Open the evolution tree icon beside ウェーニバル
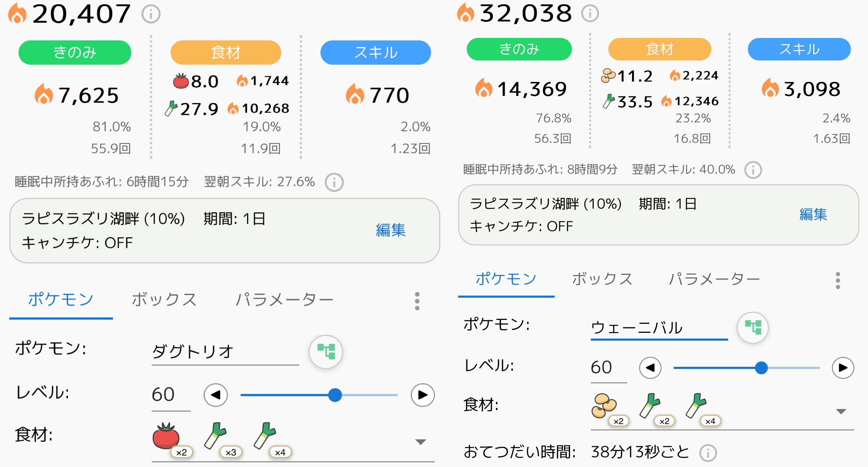Screen dimensions: 868x467 [753, 327]
